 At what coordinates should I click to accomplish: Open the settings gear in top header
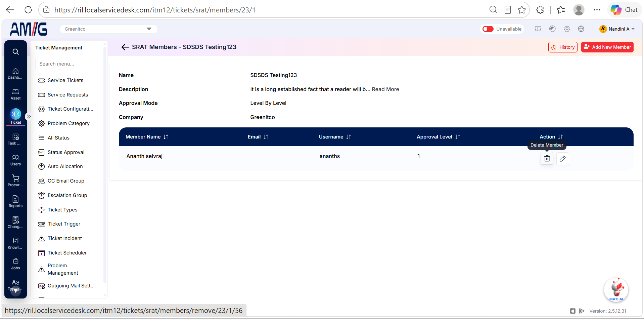[567, 29]
